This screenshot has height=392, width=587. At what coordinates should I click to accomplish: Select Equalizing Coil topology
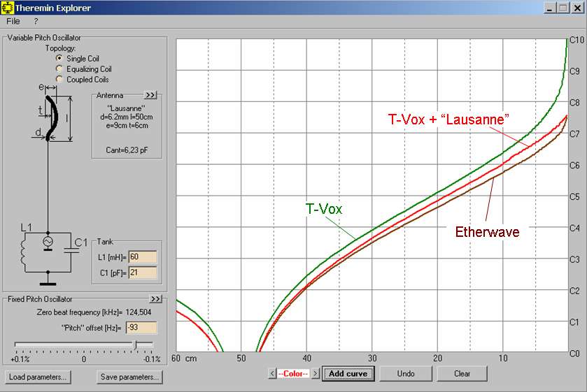[x=59, y=68]
